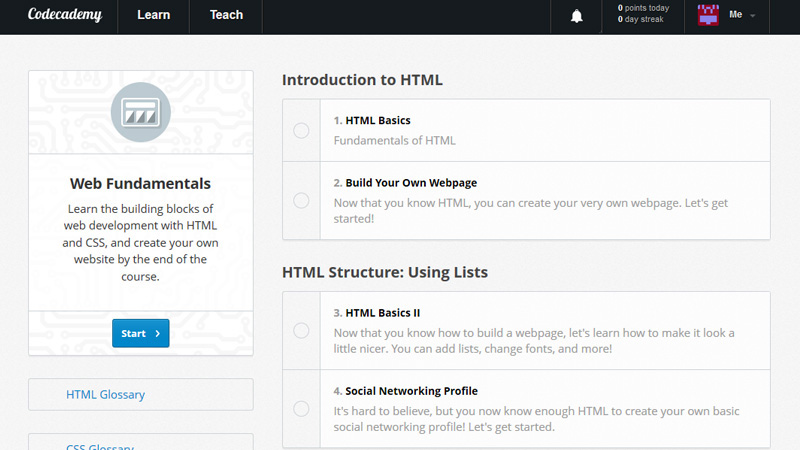This screenshot has width=800, height=450.
Task: Open the HTML Glossary link
Action: (x=105, y=394)
